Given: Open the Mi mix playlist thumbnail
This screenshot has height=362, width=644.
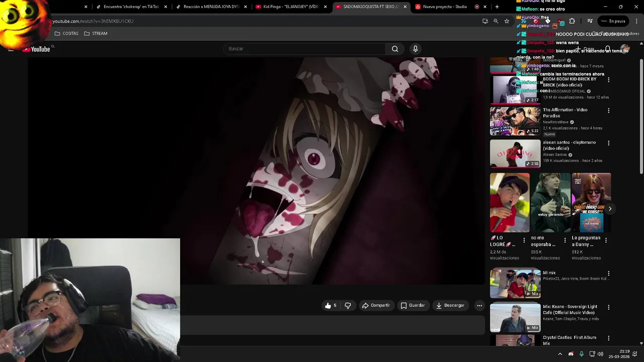Looking at the screenshot, I should click(515, 284).
